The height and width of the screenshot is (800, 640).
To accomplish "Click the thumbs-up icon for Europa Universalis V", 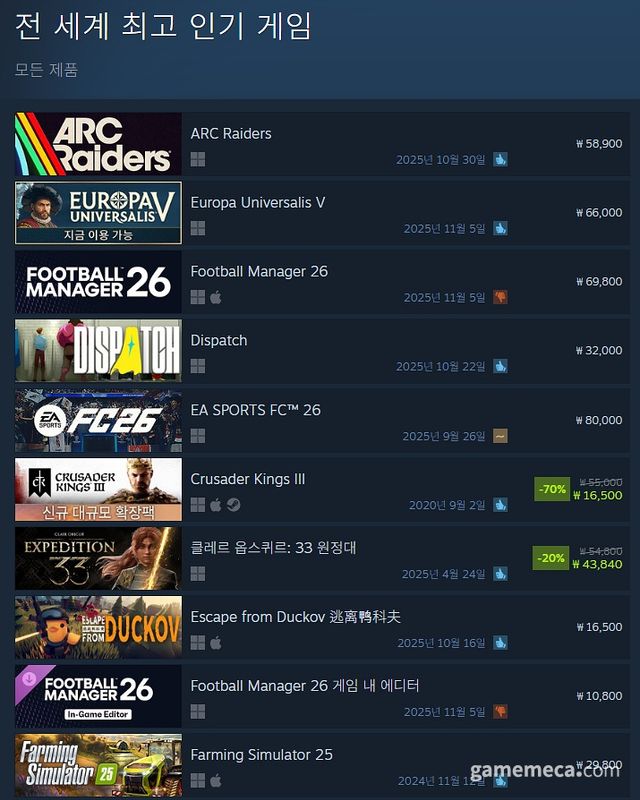I will pos(500,229).
